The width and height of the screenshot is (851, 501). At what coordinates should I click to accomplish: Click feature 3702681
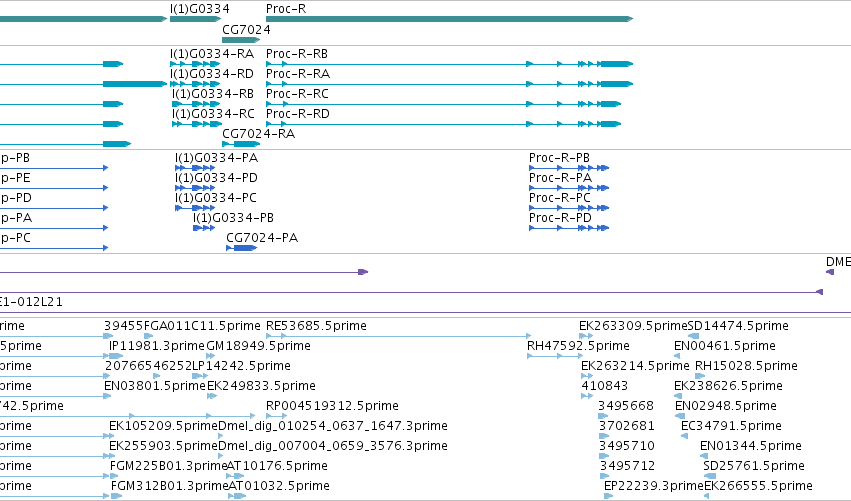[x=627, y=426]
